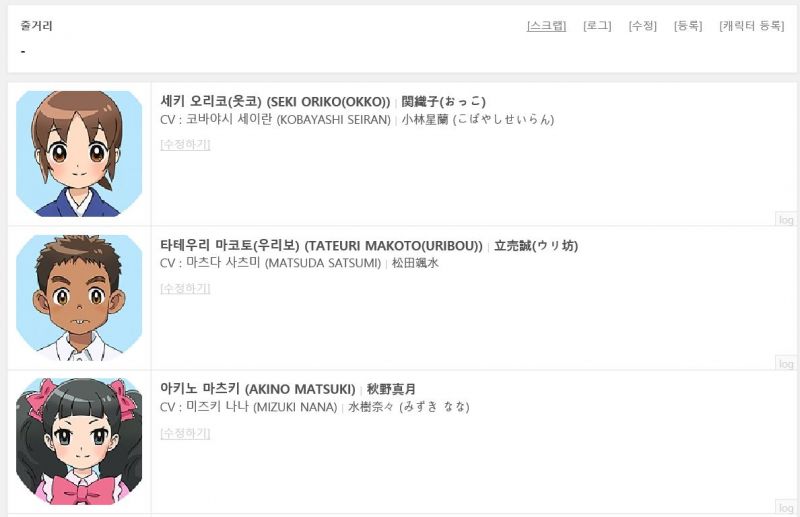Image resolution: width=800 pixels, height=517 pixels.
Task: Click Seki Oriko (Okko) character portrait
Action: point(79,154)
